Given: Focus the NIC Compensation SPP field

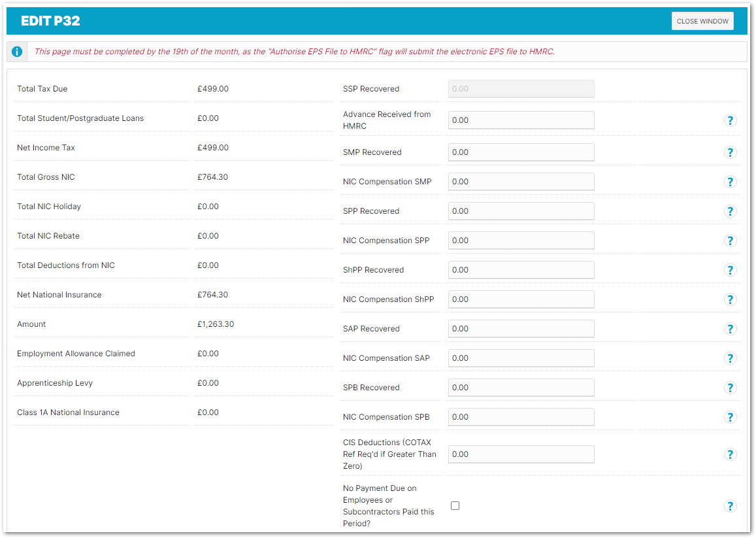Looking at the screenshot, I should point(521,241).
